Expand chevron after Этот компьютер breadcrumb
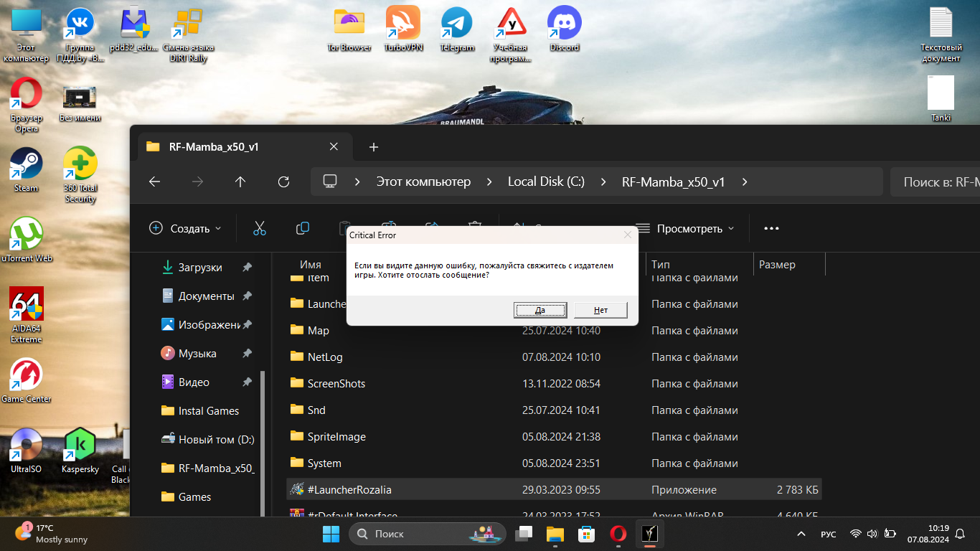Viewport: 980px width, 551px height. coord(489,182)
